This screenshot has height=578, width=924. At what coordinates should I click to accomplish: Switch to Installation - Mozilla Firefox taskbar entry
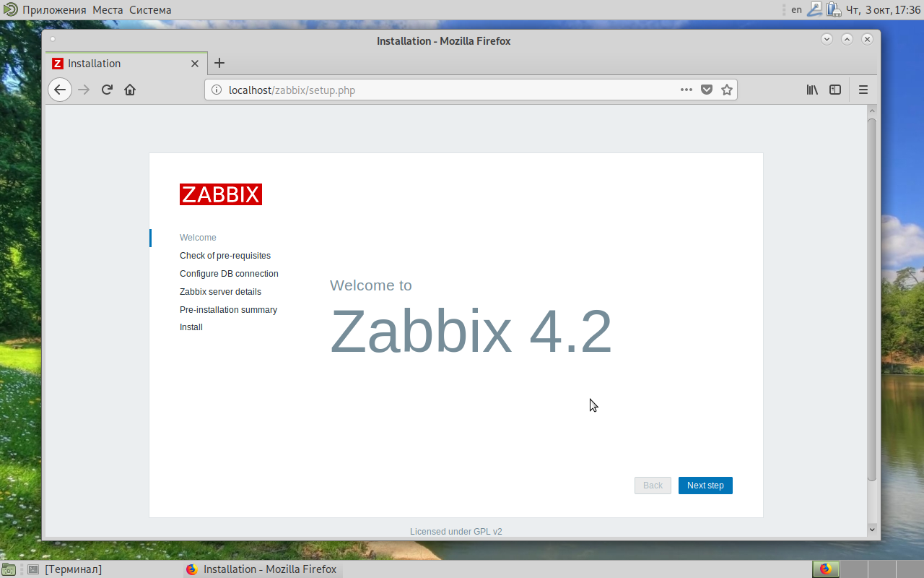coord(261,569)
